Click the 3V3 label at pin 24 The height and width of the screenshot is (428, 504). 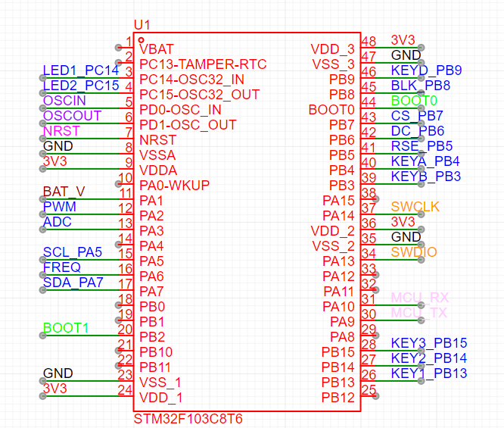(55, 389)
